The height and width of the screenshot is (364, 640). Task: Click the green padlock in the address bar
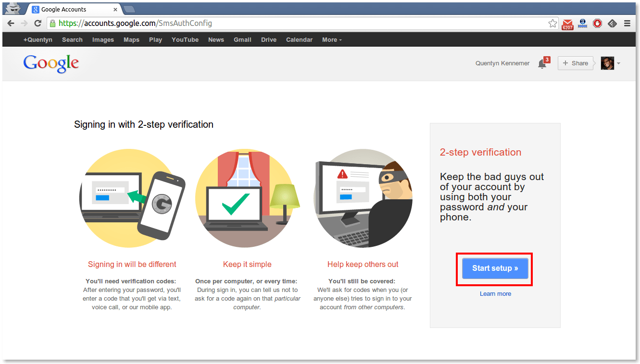(x=52, y=23)
